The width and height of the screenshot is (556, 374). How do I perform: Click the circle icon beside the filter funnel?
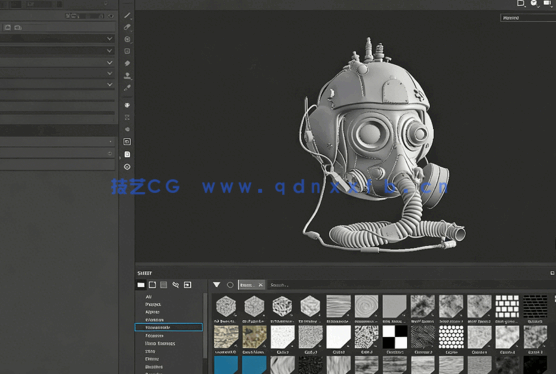[x=230, y=285]
